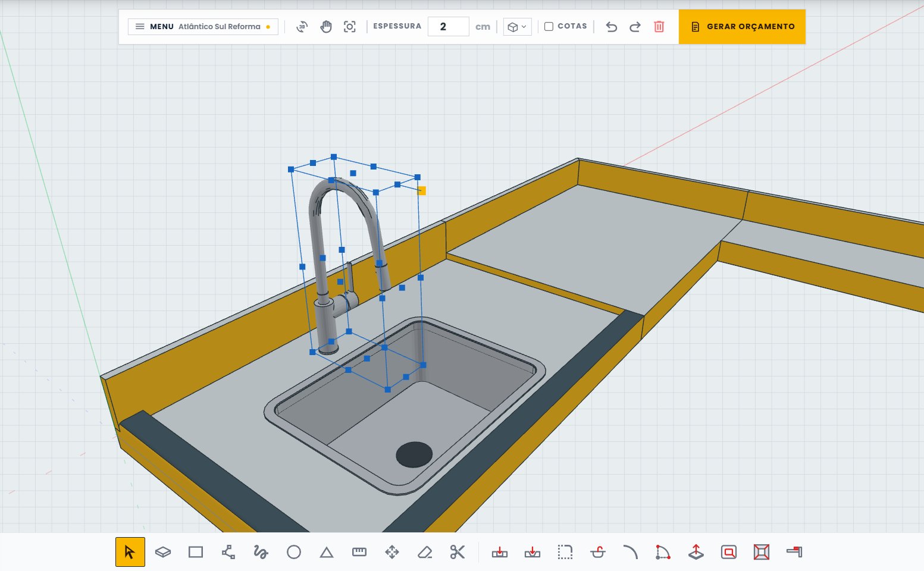
Task: Select the eraser tool
Action: click(425, 552)
